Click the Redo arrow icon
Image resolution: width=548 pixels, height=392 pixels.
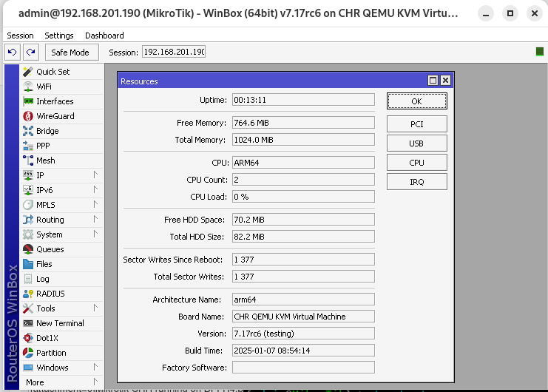[x=31, y=53]
